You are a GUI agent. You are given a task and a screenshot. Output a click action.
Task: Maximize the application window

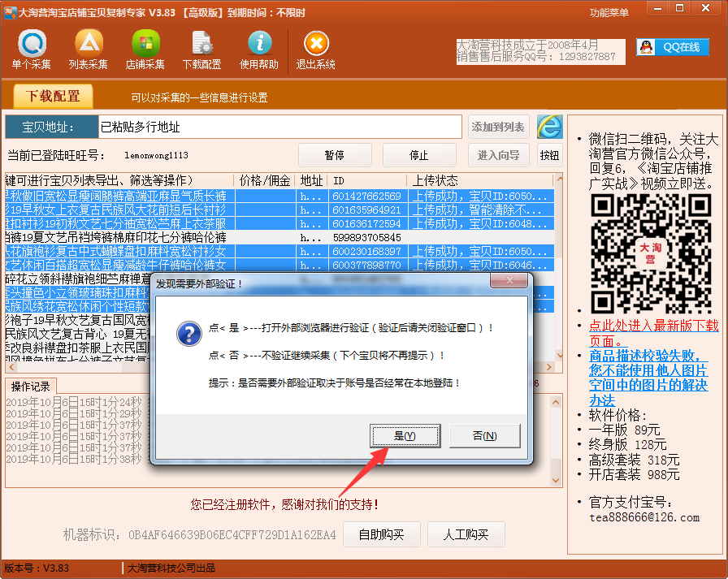tap(679, 8)
